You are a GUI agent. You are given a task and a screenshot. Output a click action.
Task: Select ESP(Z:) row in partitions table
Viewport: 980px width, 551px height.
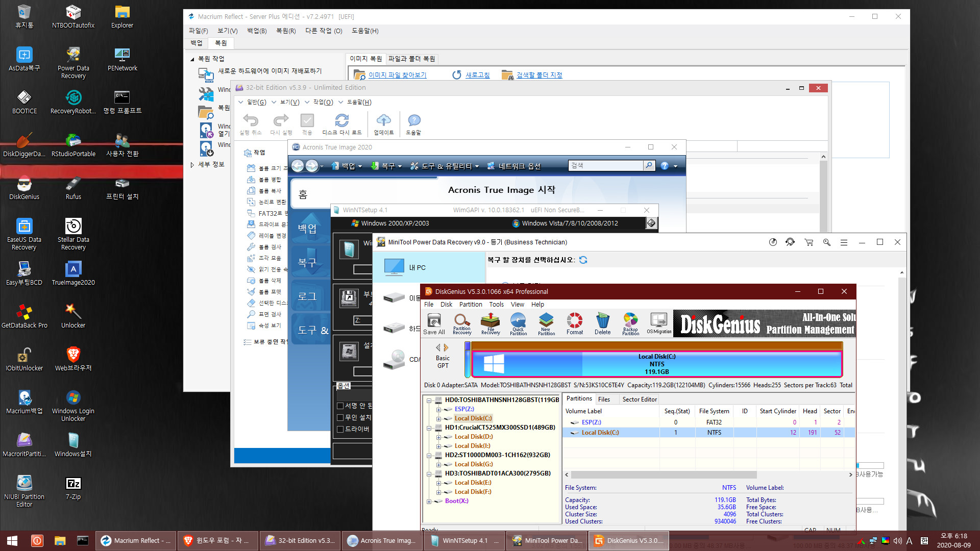coord(708,422)
